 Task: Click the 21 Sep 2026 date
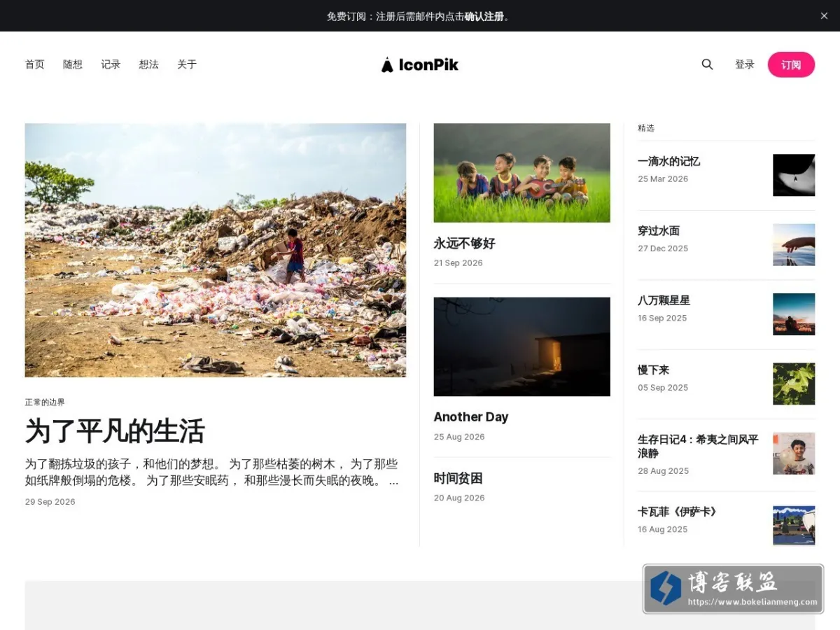tap(458, 263)
